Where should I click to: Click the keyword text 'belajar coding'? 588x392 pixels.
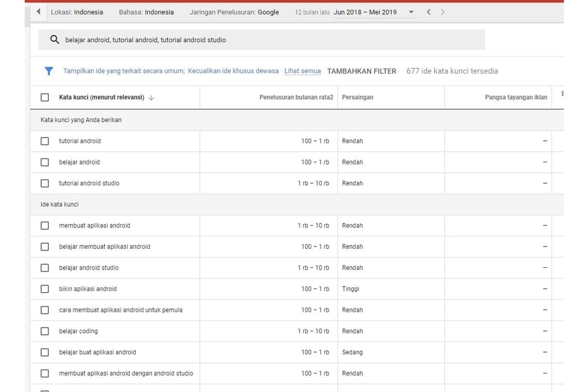79,331
